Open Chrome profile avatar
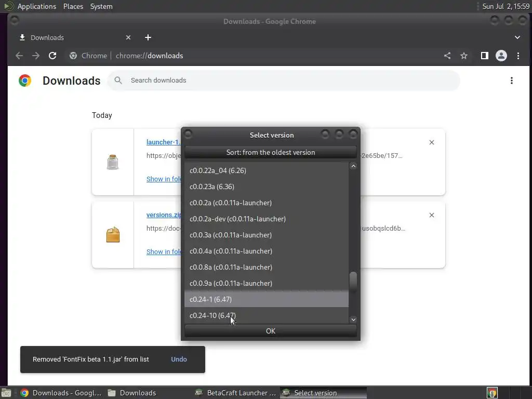 (501, 56)
